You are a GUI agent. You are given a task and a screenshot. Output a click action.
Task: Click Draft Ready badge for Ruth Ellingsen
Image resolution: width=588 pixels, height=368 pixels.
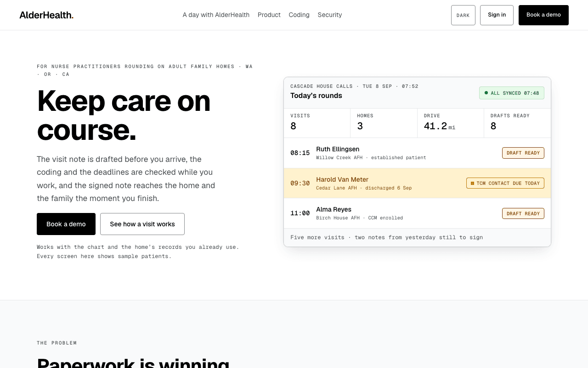523,153
